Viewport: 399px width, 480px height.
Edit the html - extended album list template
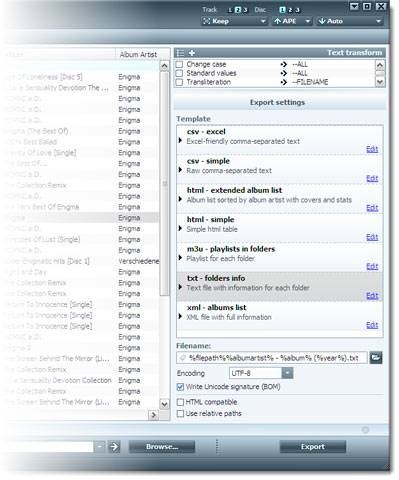tap(372, 208)
